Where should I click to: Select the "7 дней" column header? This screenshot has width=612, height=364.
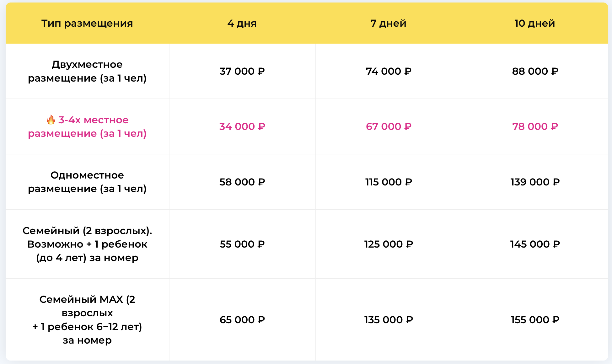(x=388, y=23)
